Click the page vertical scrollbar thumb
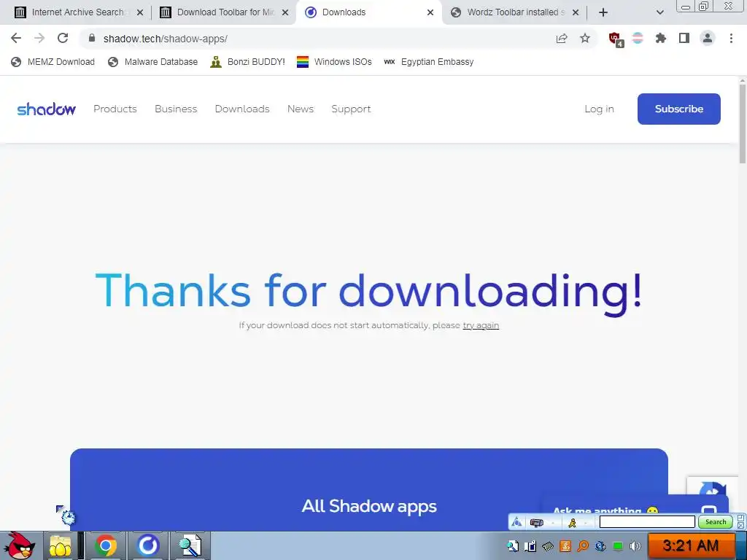Viewport: 747px width, 560px height. coord(743,125)
